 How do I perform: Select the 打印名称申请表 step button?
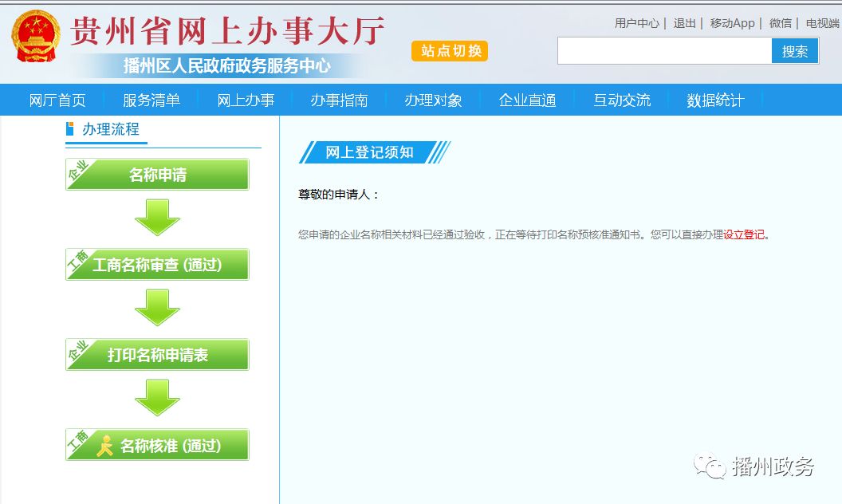point(157,355)
